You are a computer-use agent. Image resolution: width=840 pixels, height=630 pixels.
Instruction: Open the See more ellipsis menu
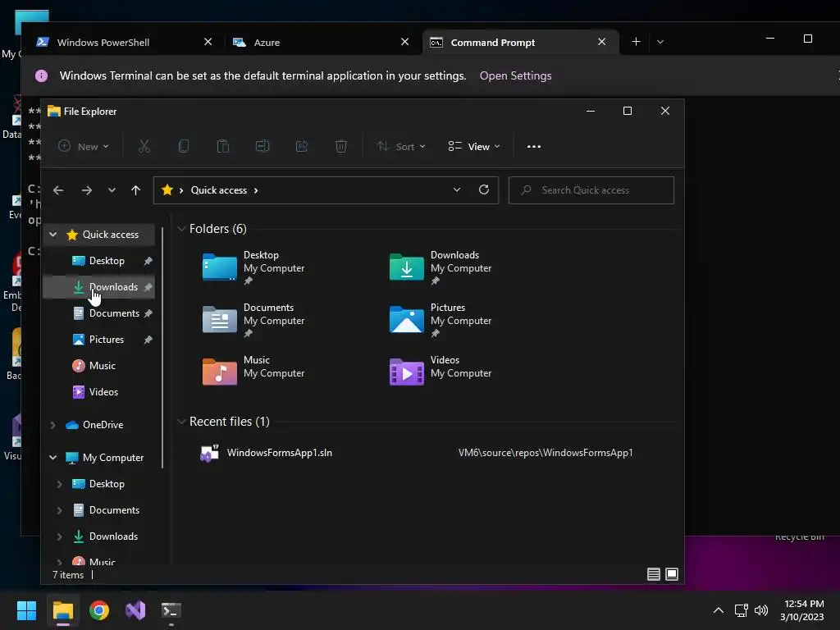[x=533, y=146]
